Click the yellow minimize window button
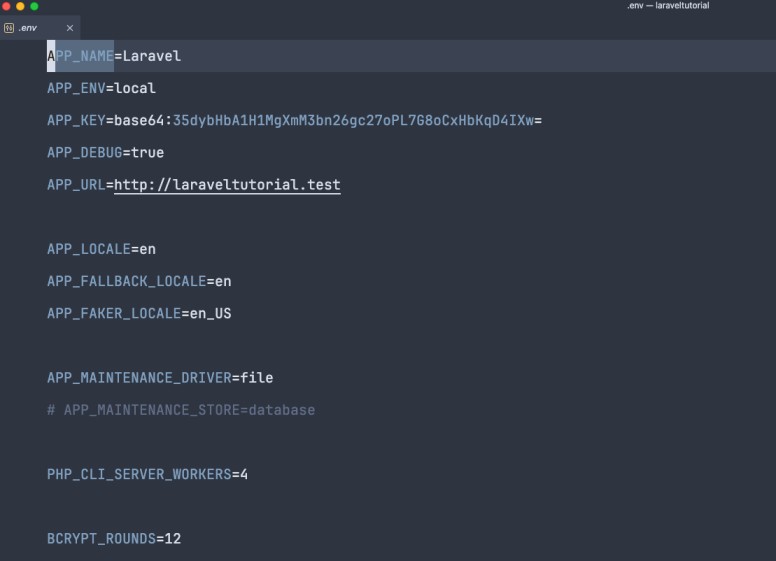This screenshot has height=561, width=776. coord(20,6)
